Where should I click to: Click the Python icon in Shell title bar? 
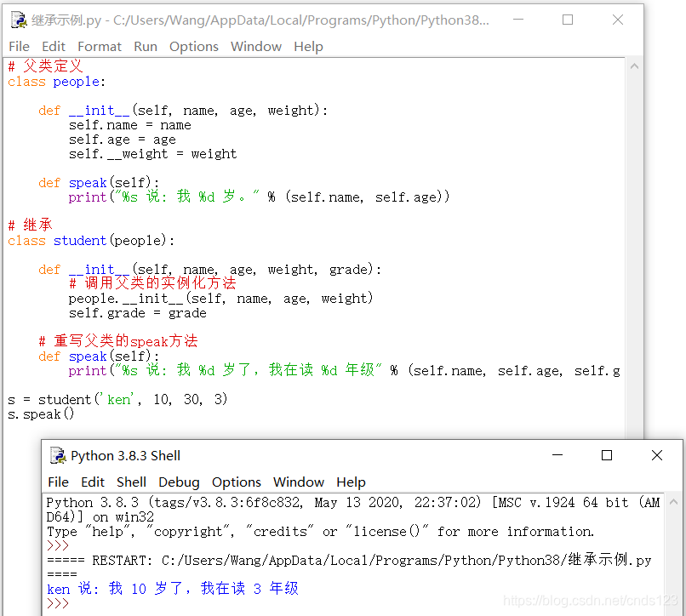[58, 455]
